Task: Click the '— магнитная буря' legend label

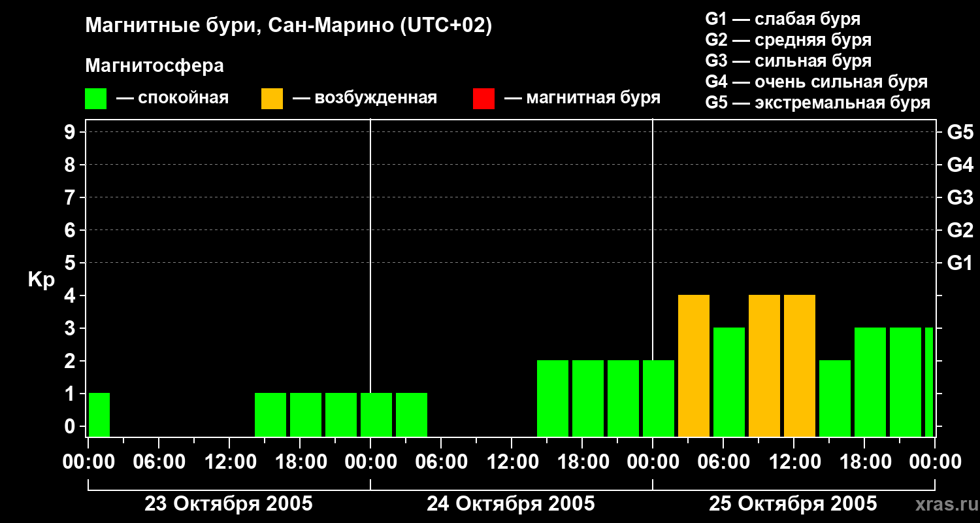Action: coord(583,98)
